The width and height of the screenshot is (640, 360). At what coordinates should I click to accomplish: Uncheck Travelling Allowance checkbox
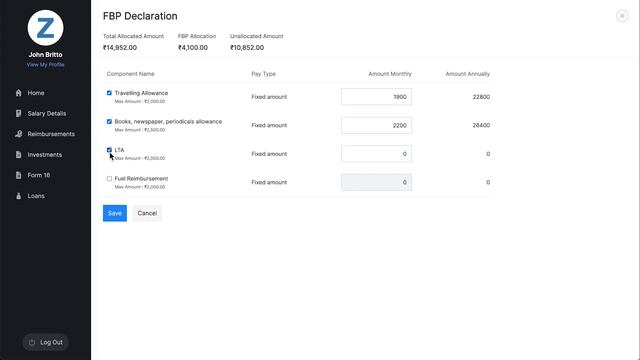click(109, 93)
